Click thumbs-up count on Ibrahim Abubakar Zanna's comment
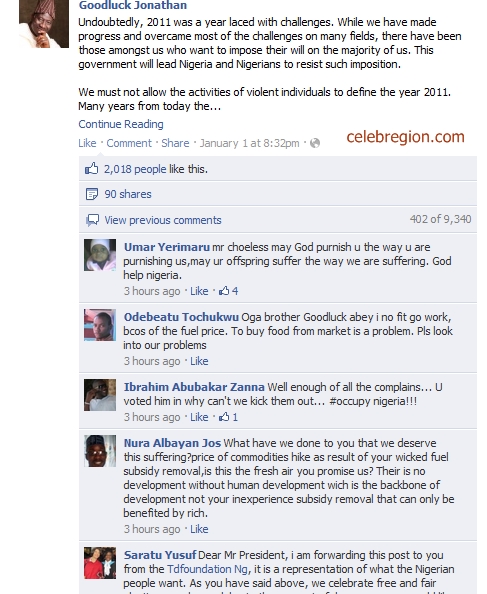This screenshot has width=487, height=594. tap(228, 417)
